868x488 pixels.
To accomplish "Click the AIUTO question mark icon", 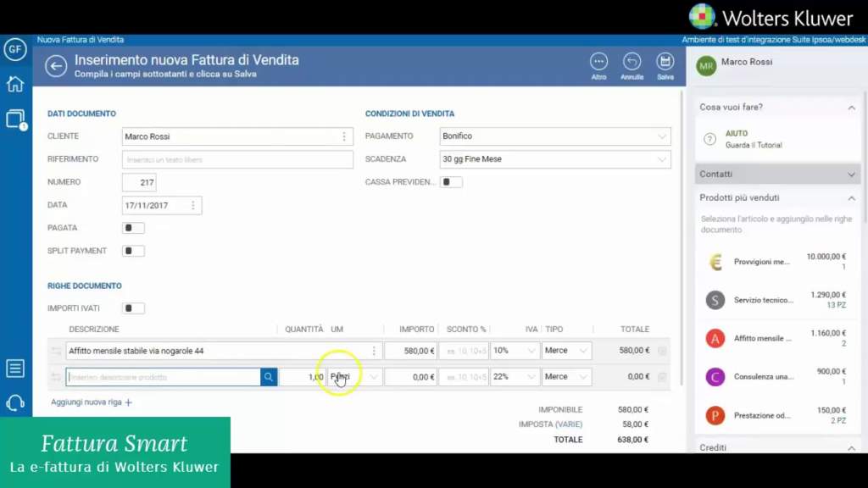I will coord(709,139).
